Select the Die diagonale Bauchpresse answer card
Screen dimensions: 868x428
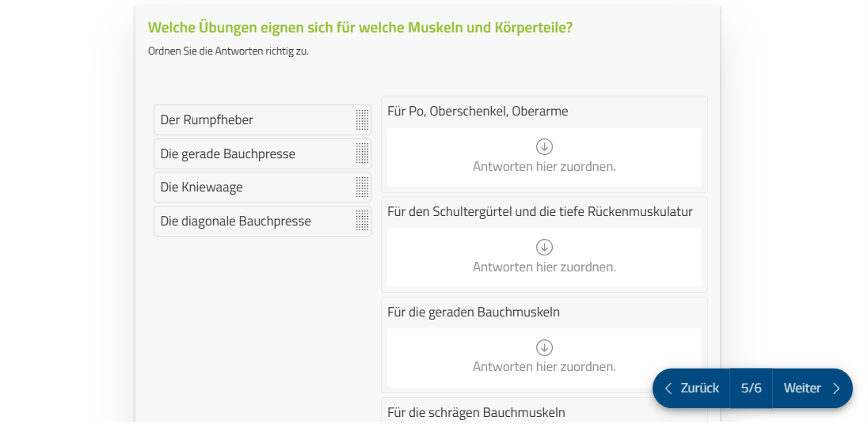262,222
